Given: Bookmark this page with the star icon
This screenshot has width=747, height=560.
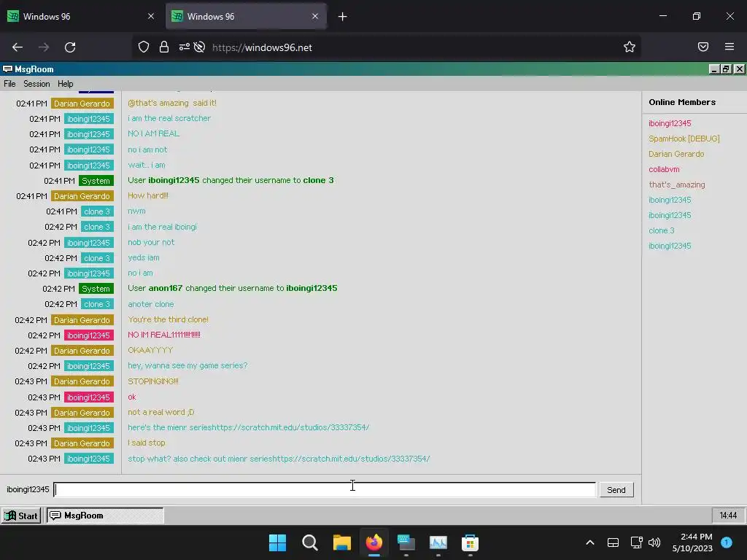Looking at the screenshot, I should pyautogui.click(x=630, y=47).
